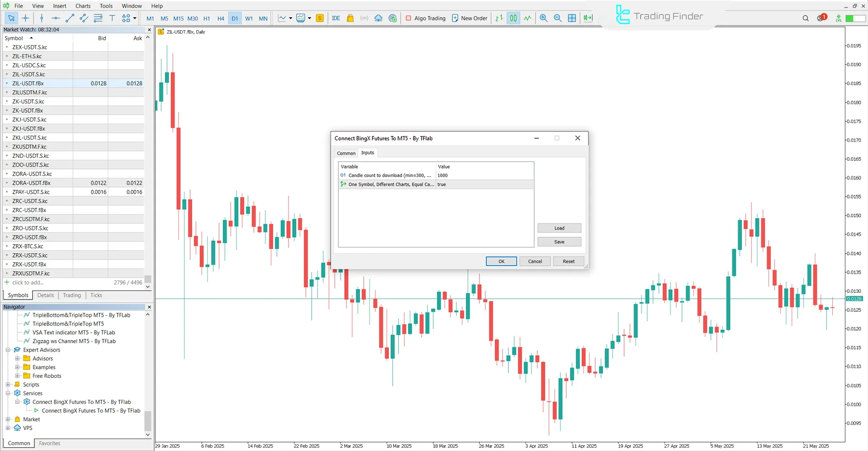
Task: Toggle Algo Trading on or off
Action: click(425, 18)
